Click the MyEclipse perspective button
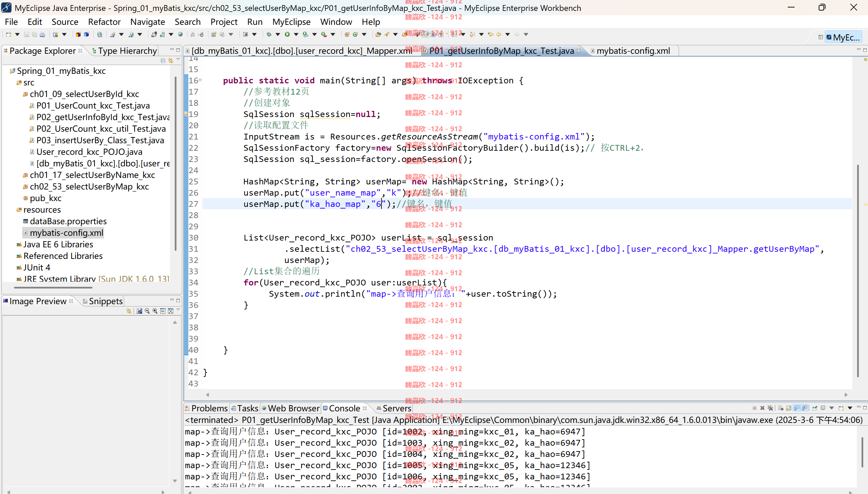The height and width of the screenshot is (494, 868). (x=843, y=37)
